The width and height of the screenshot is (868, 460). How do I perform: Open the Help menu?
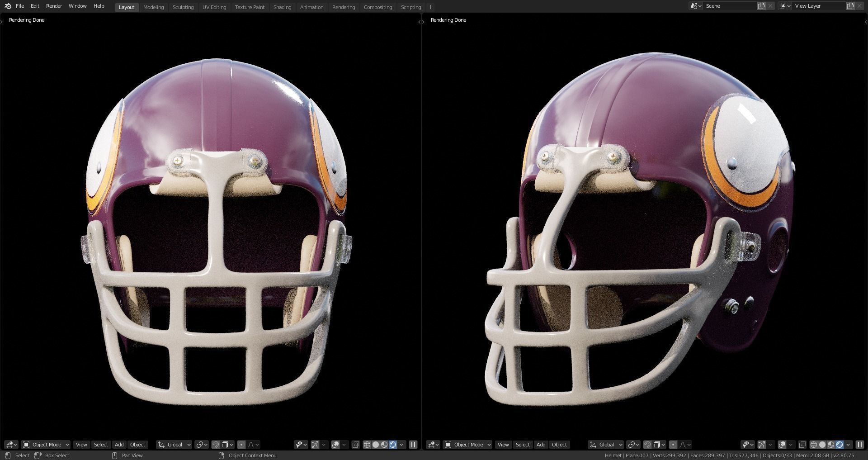99,6
